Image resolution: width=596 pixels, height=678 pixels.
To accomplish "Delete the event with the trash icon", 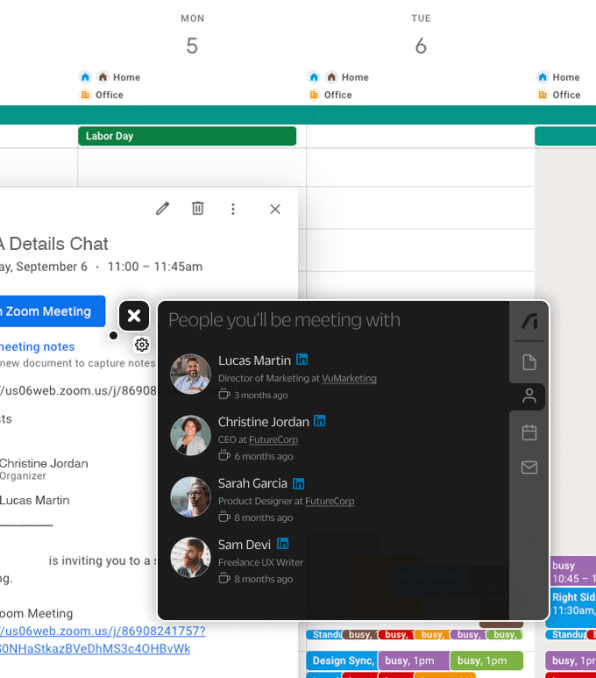I will tap(198, 208).
